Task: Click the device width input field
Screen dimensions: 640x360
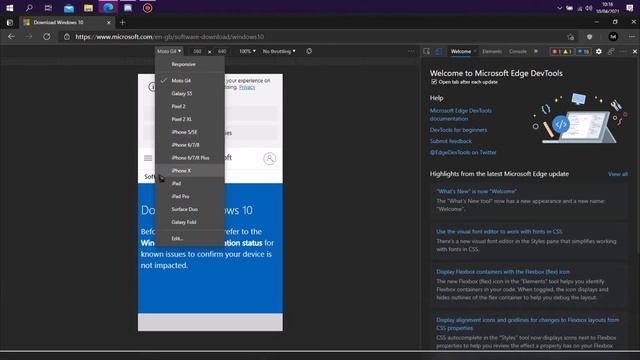Action: click(x=197, y=51)
